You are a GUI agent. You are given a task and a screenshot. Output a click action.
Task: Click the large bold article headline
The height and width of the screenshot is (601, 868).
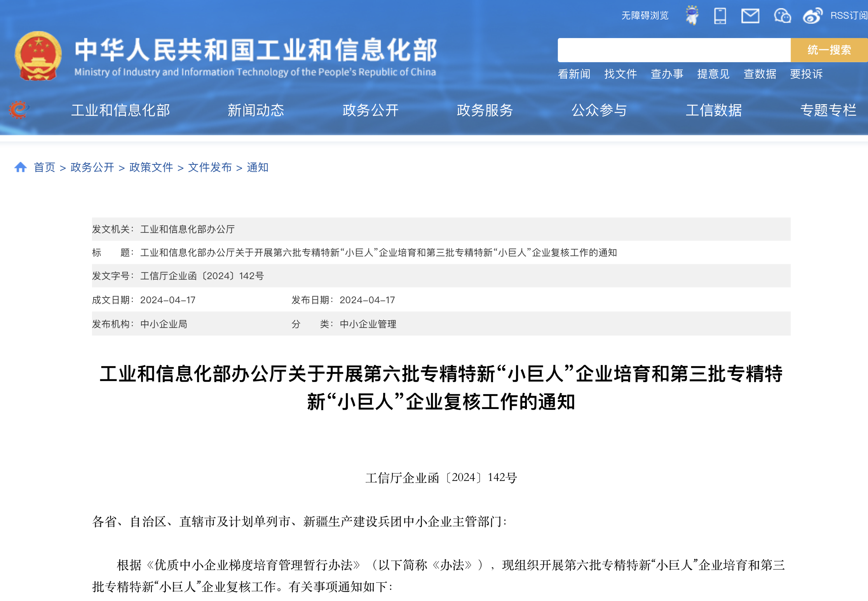pyautogui.click(x=441, y=388)
